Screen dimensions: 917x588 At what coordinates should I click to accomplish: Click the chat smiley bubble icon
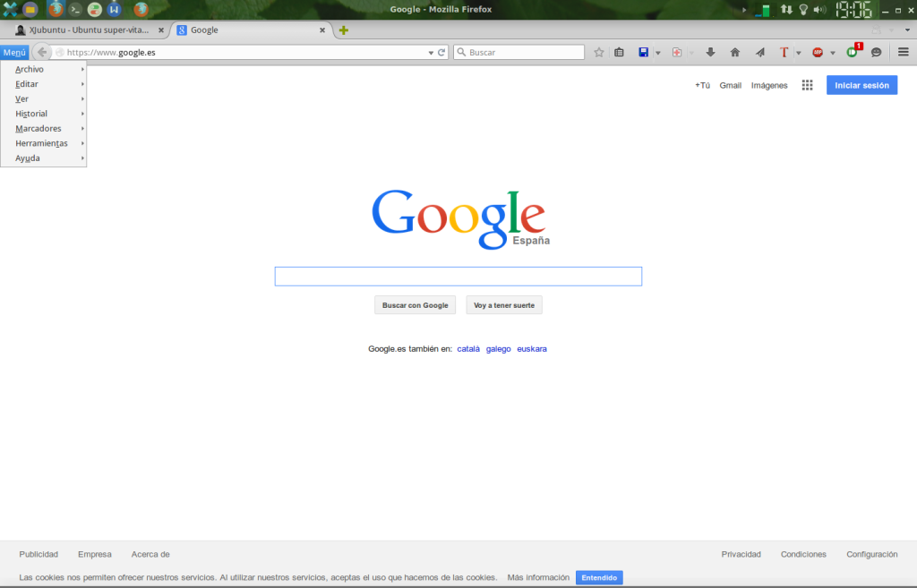click(x=876, y=53)
